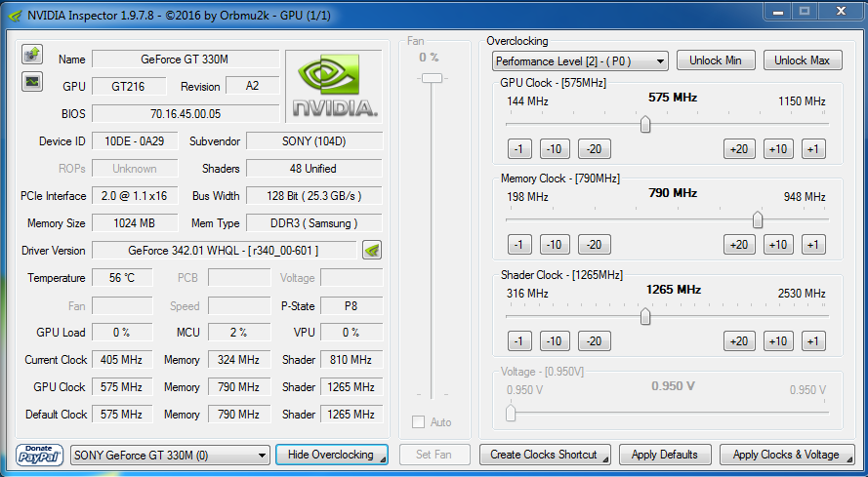Decrease GPU Clock by 20 MHz
Viewport: 868px width, 477px height.
[594, 149]
